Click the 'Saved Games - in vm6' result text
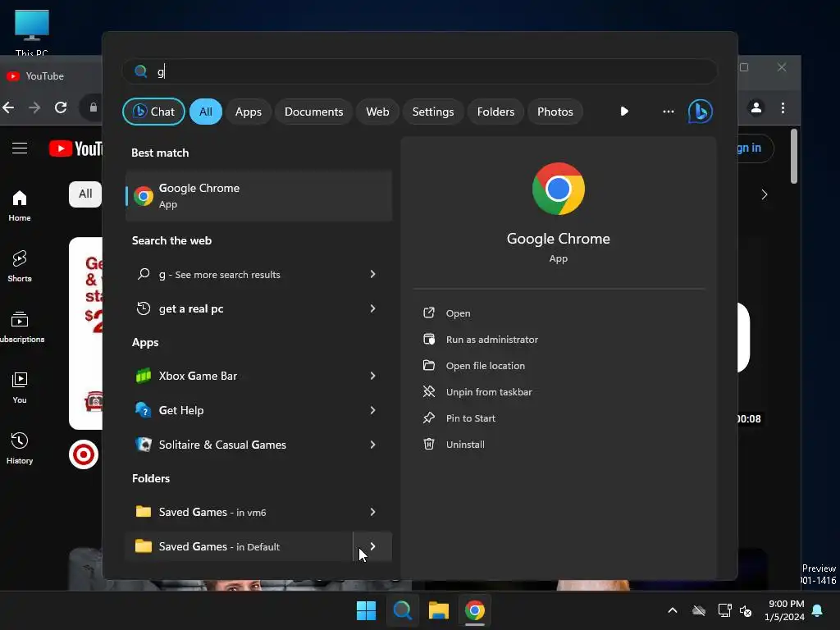 pos(212,512)
